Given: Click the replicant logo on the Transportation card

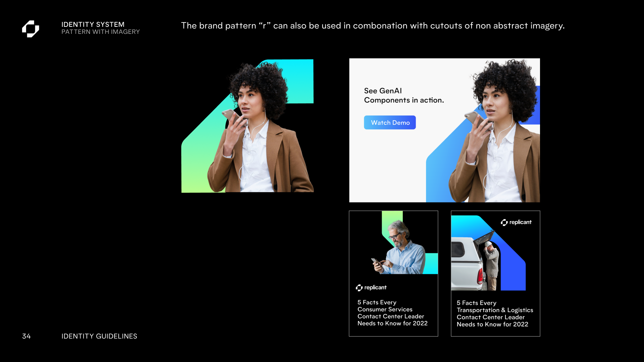Looking at the screenshot, I should pyautogui.click(x=516, y=222).
